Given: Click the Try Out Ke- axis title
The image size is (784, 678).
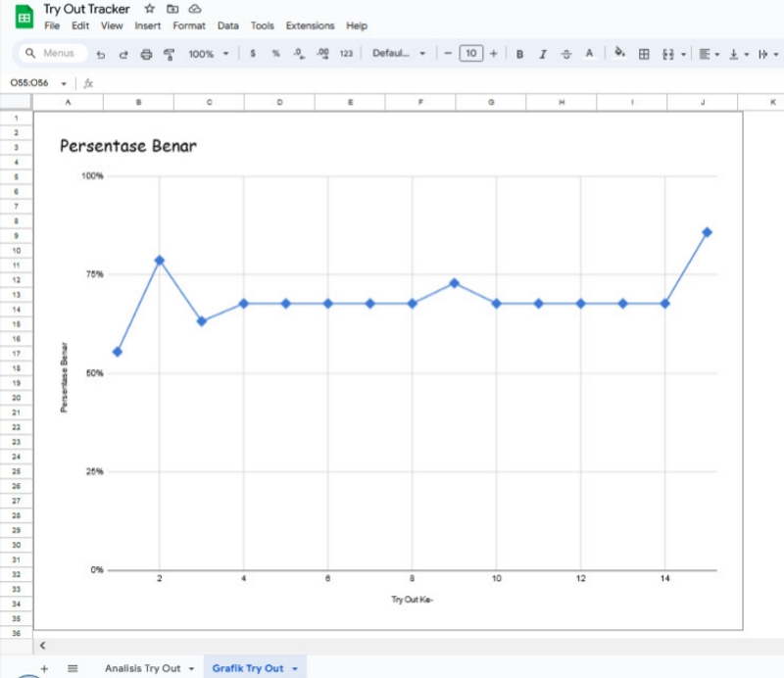Looking at the screenshot, I should pyautogui.click(x=412, y=599).
